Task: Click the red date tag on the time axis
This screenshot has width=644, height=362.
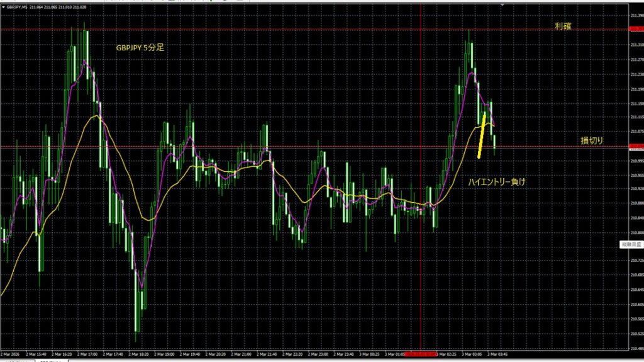Action: click(x=421, y=354)
